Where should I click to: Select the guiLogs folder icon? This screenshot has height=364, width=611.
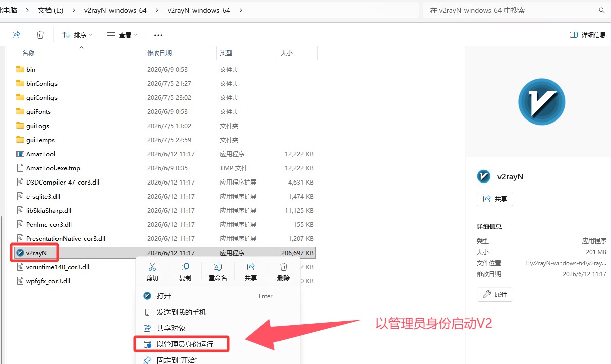[20, 126]
